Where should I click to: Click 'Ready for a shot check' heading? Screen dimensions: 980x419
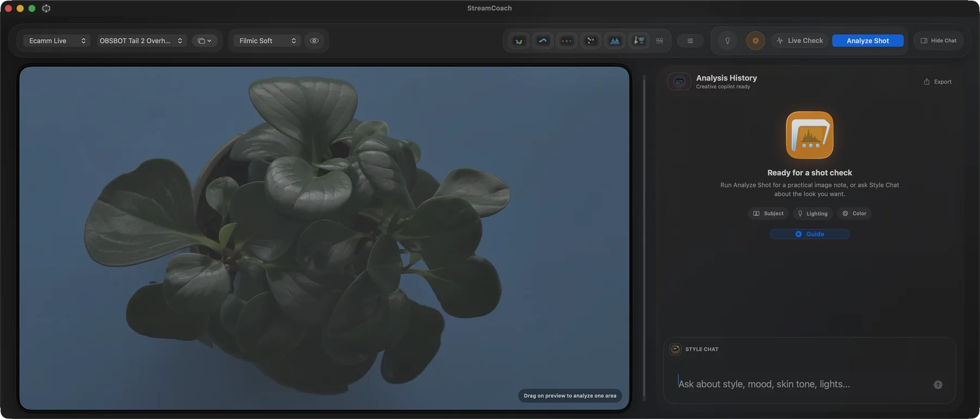(810, 173)
